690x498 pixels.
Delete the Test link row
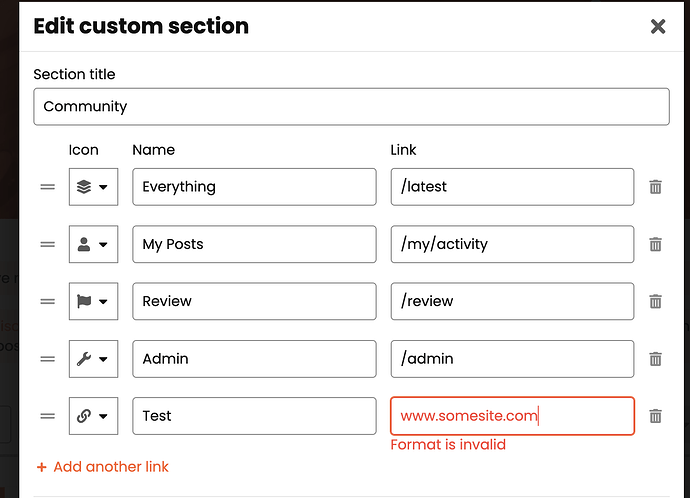coord(655,416)
